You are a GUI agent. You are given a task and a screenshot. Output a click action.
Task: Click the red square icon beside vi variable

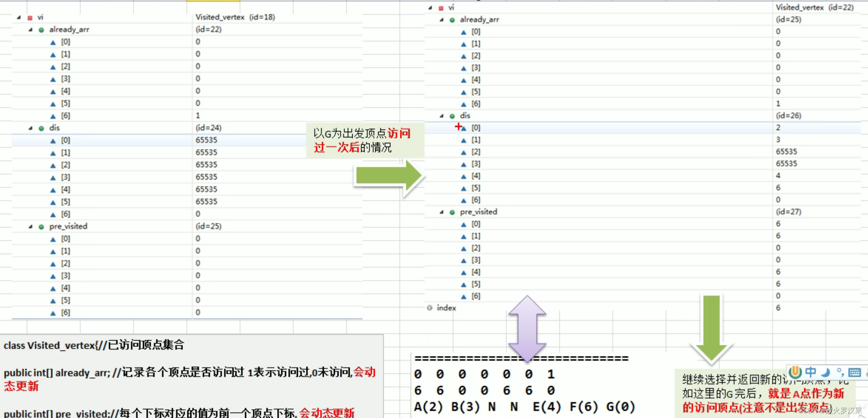(x=30, y=17)
